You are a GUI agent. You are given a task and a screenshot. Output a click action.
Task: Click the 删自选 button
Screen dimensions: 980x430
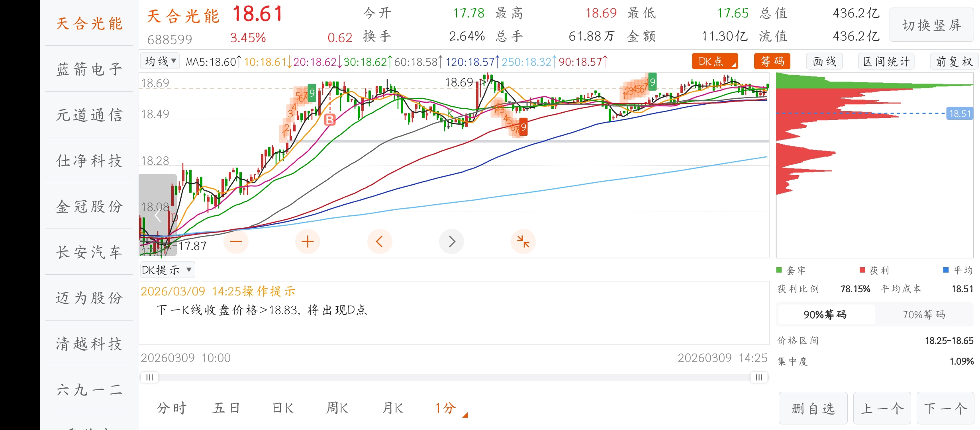click(x=813, y=408)
